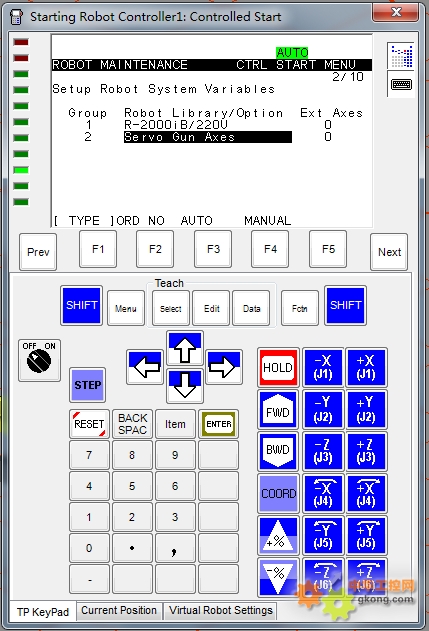The width and height of the screenshot is (429, 631).
Task: Switch to the Virtual Robot Settings tab
Action: [x=221, y=610]
